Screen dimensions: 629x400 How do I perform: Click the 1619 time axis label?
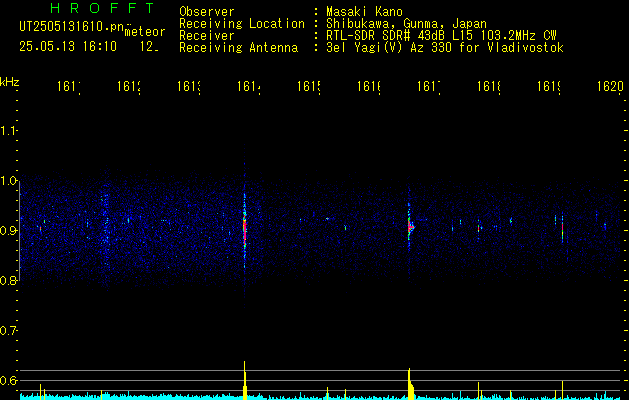[x=549, y=86]
